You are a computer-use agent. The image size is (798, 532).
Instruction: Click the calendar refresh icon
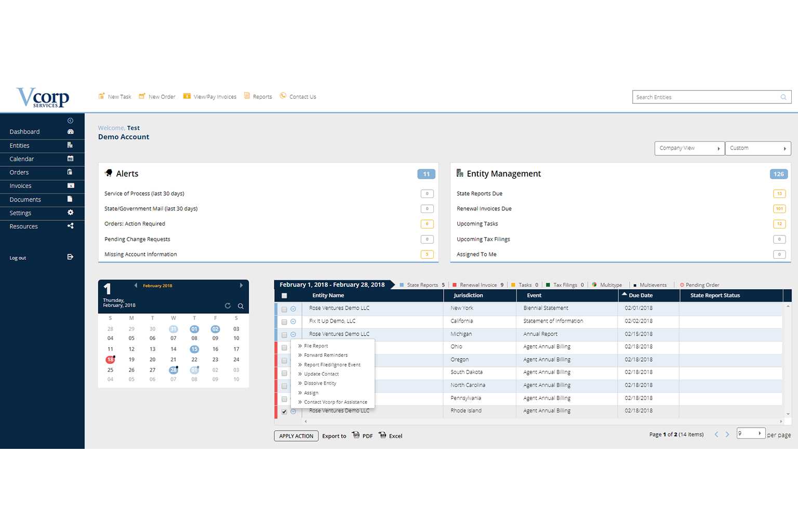point(228,306)
